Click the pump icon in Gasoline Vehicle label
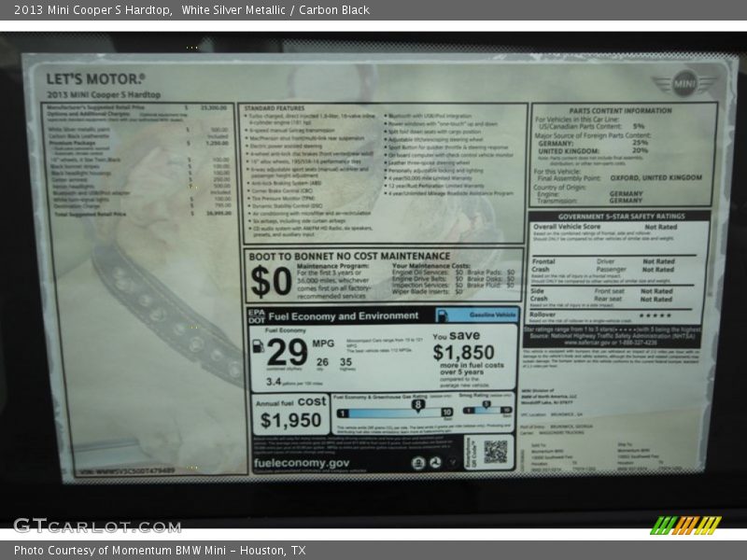 (443, 315)
